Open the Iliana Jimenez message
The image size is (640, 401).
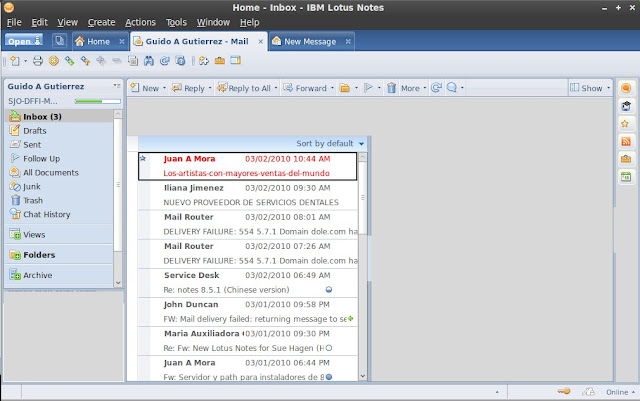(x=247, y=195)
